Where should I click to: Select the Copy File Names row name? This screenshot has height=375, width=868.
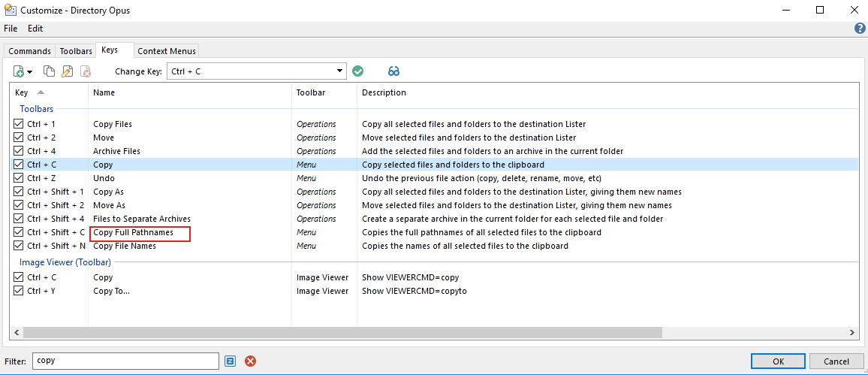[x=125, y=246]
